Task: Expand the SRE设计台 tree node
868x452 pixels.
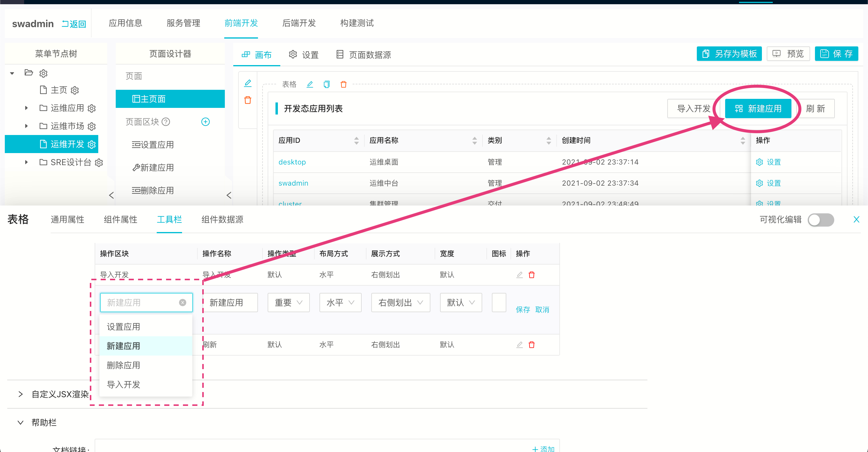Action: pos(27,162)
